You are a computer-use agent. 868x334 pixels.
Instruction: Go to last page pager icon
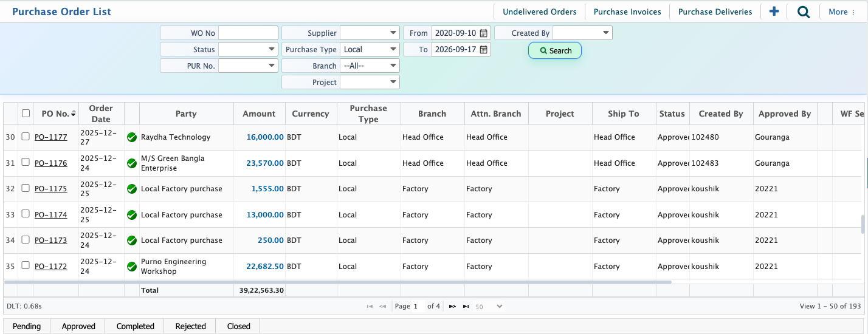tap(466, 307)
